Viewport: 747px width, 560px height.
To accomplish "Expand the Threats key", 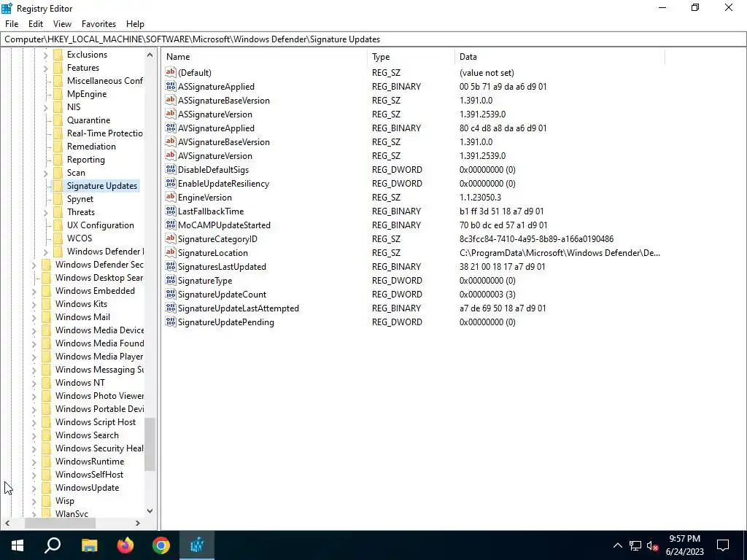I will click(x=46, y=212).
